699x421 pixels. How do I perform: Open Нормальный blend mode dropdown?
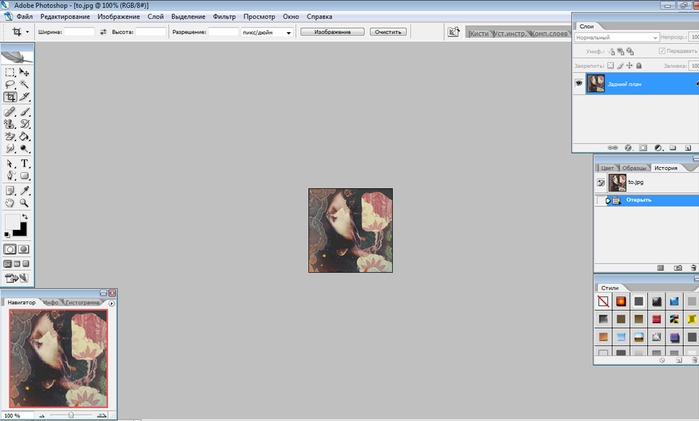(616, 37)
